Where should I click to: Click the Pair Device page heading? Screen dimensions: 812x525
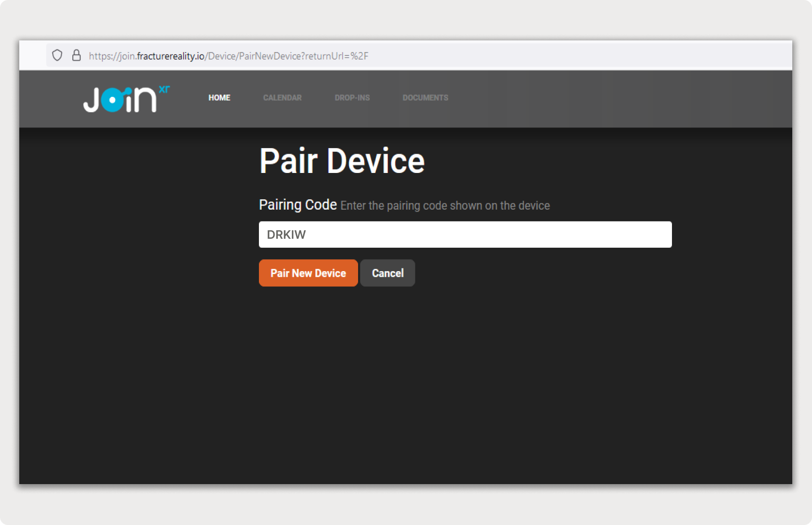click(342, 161)
